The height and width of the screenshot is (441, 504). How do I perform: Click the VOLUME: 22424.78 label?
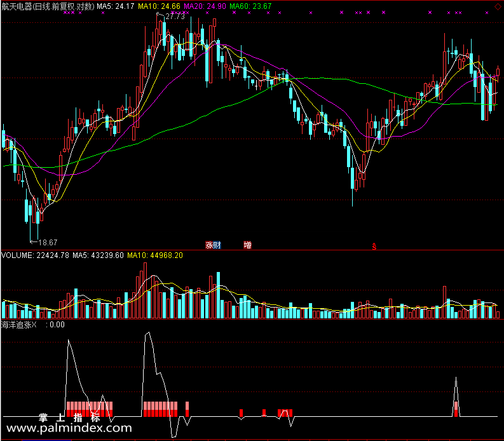tap(35, 255)
